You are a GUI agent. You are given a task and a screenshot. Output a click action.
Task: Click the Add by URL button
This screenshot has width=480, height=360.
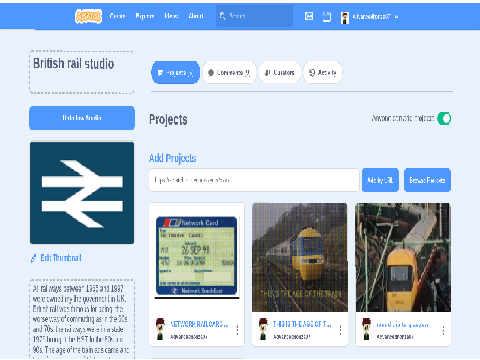tap(380, 180)
